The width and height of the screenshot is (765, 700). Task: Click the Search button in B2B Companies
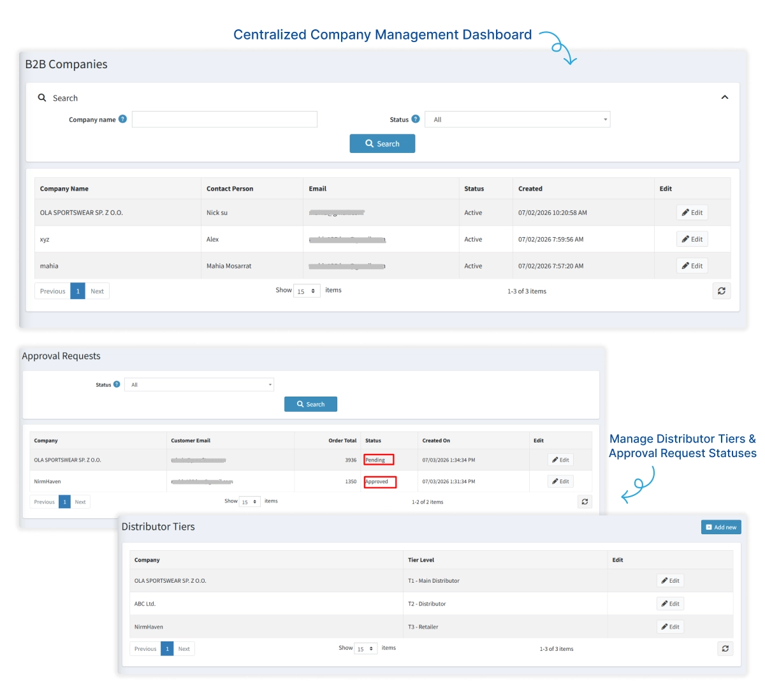coord(382,143)
